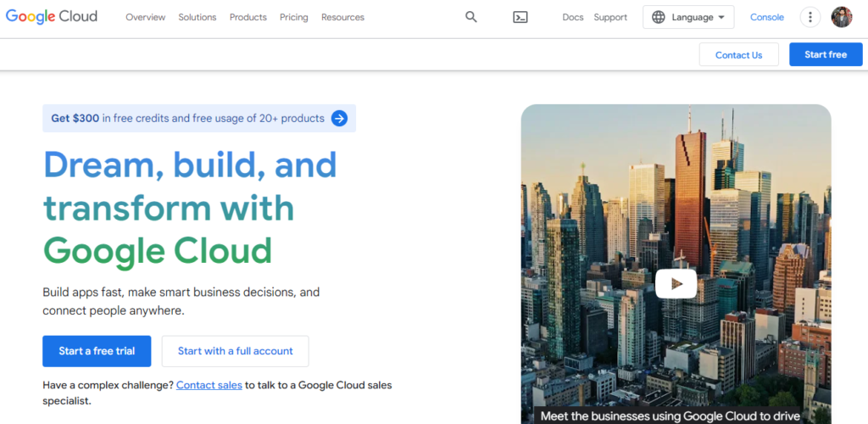Open the Solutions menu
This screenshot has height=424, width=868.
(198, 17)
